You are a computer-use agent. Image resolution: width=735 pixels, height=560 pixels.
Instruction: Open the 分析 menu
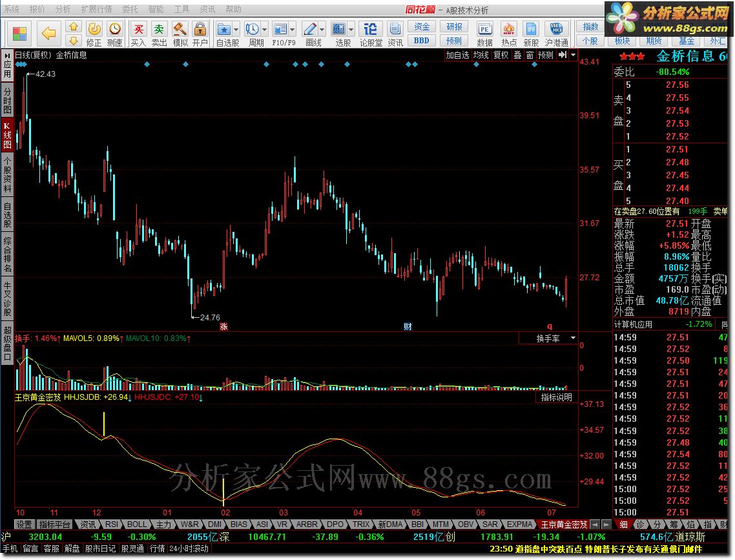[63, 10]
